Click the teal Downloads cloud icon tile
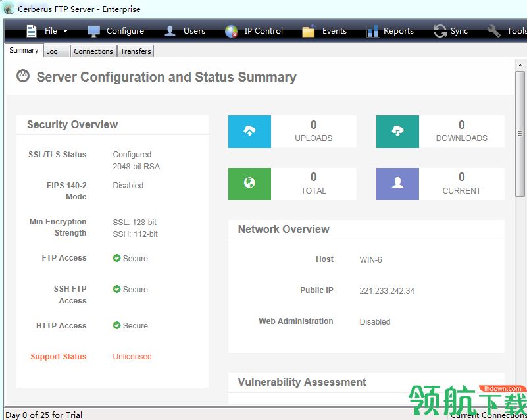Screen dimensions: 527x420 point(397,132)
